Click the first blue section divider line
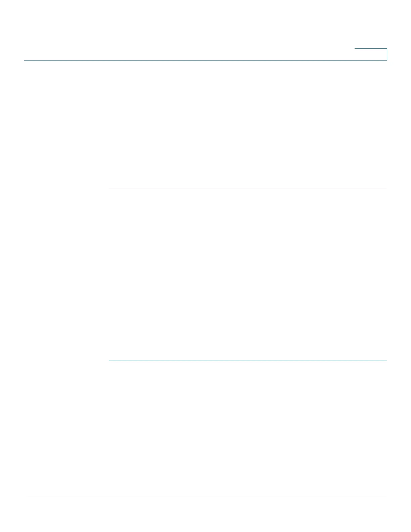 click(x=248, y=189)
